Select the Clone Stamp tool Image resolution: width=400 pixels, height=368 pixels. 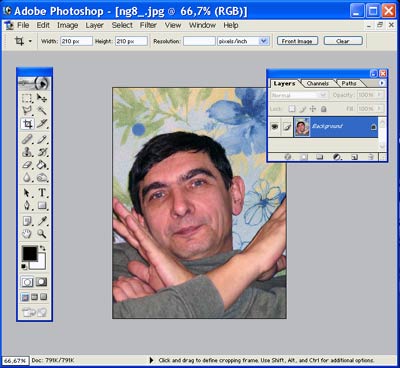pos(27,152)
